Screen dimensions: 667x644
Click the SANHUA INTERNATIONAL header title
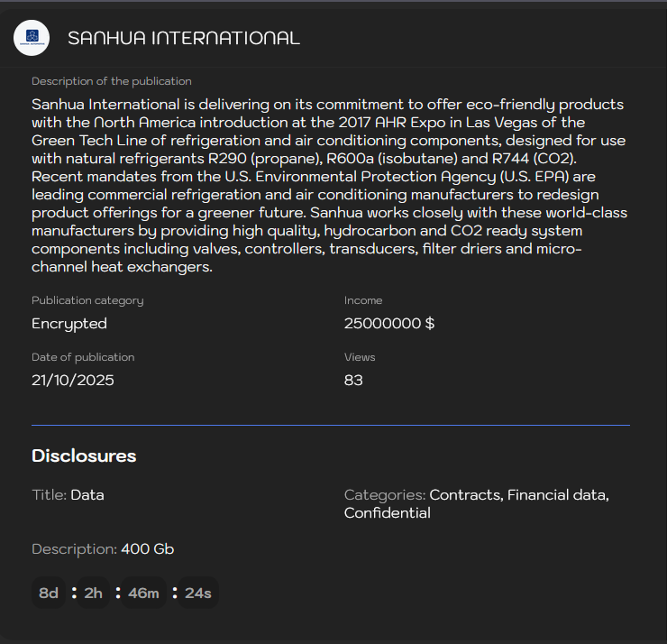(x=184, y=38)
